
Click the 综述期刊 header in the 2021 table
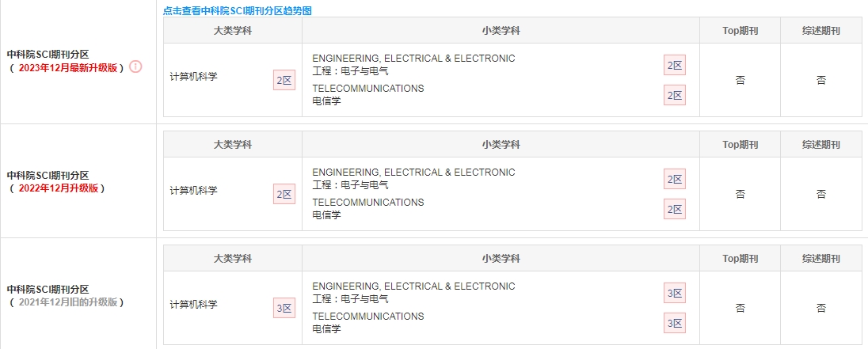click(x=821, y=258)
